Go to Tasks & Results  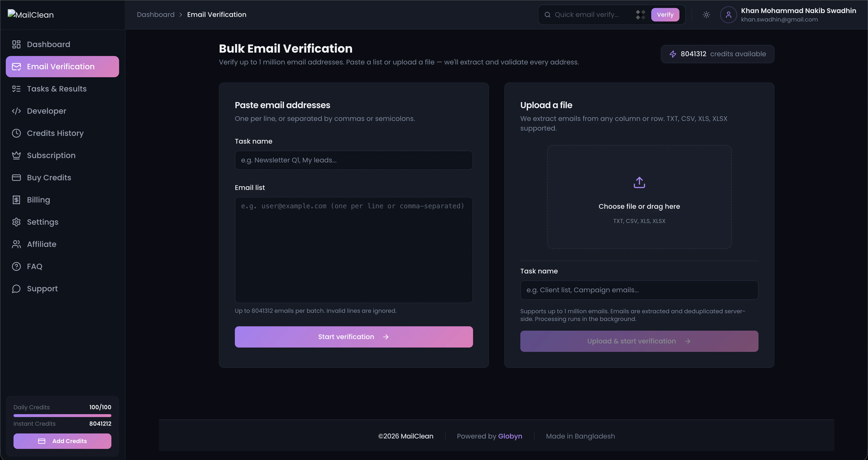tap(57, 89)
